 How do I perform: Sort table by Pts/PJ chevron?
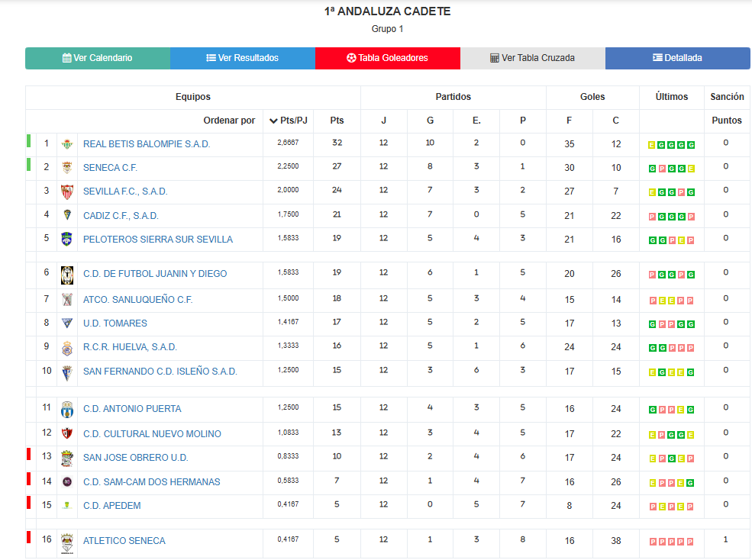[273, 121]
